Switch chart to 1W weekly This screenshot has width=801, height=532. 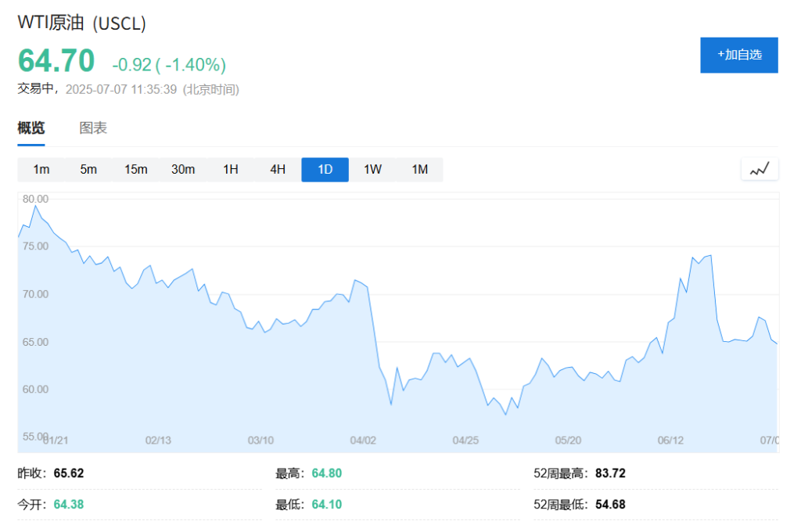coord(372,170)
